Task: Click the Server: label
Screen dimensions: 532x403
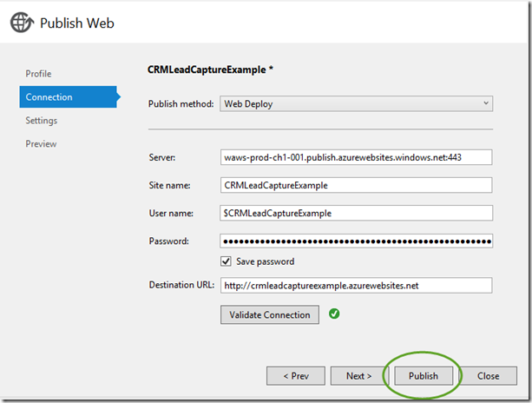Action: 162,157
